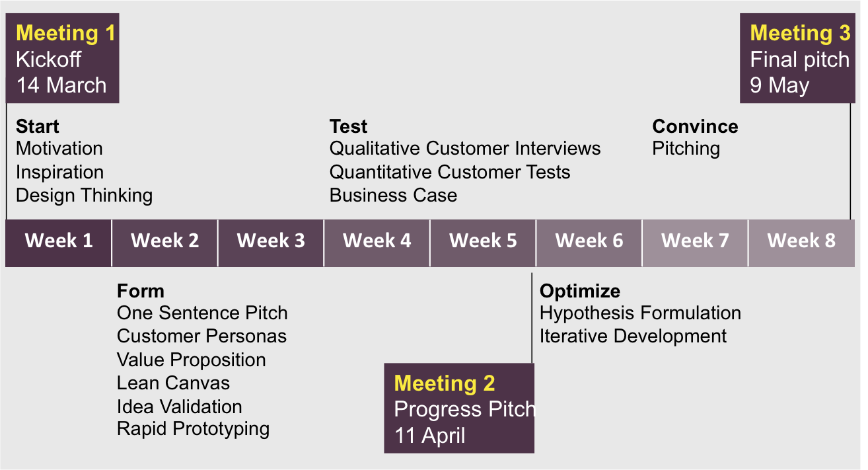Screen dimensions: 868x470
Task: Select the Week 3 timeline block
Action: point(271,241)
